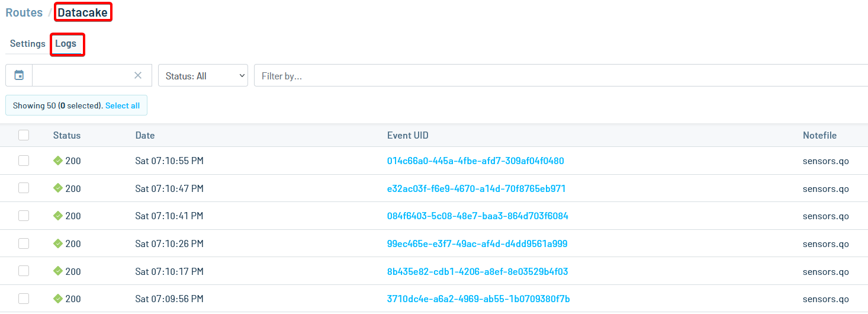The height and width of the screenshot is (314, 868).
Task: Open event e32ac03f-f6e9-4670 details
Action: click(476, 188)
